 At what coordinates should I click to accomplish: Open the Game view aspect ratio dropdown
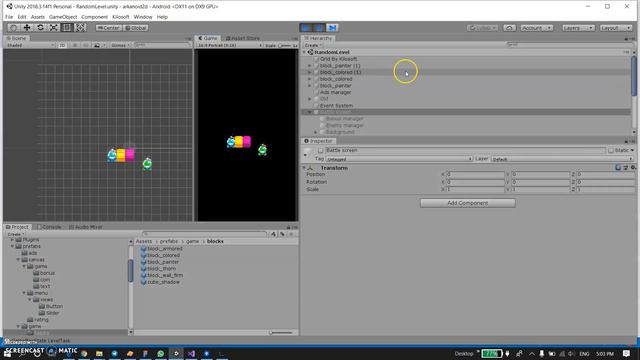[229, 46]
